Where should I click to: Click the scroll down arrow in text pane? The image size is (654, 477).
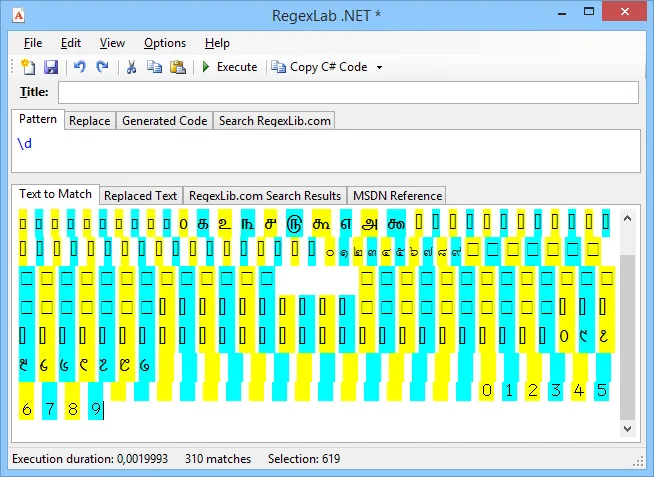[x=628, y=428]
